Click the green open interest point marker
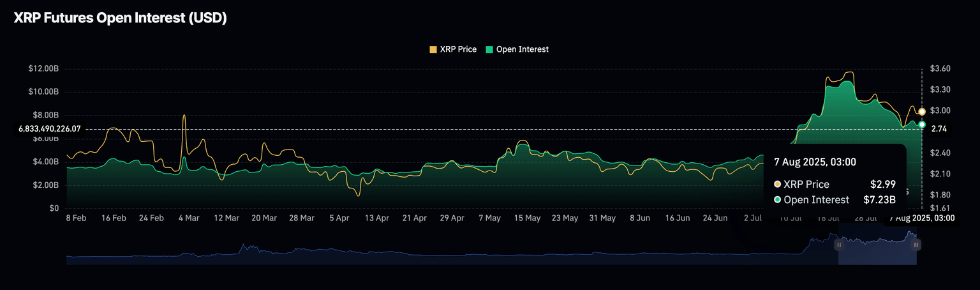Screen dimensions: 980x290 tap(922, 124)
